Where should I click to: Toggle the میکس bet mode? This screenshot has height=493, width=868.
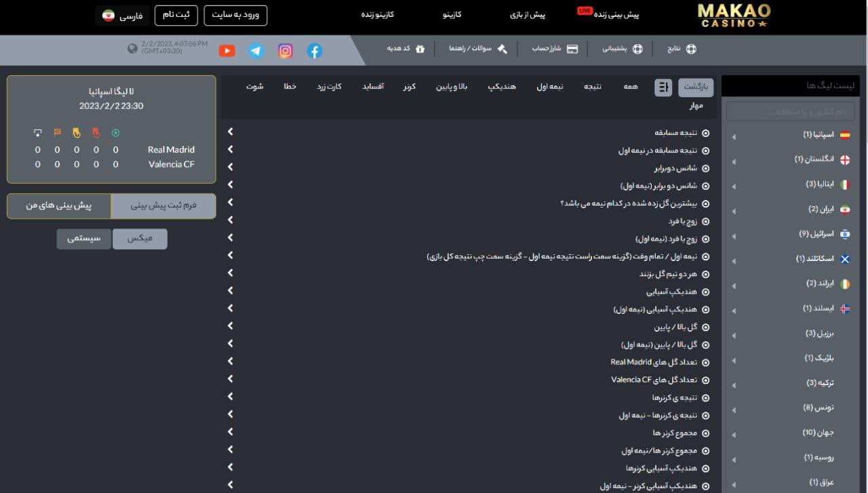[x=140, y=238]
